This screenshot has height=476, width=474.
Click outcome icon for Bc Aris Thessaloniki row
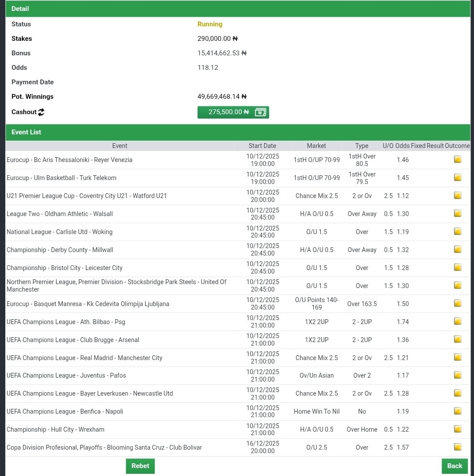[x=458, y=159]
